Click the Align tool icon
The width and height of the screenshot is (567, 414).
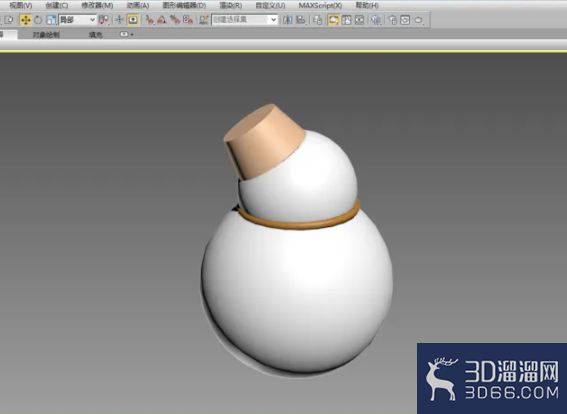[301, 20]
